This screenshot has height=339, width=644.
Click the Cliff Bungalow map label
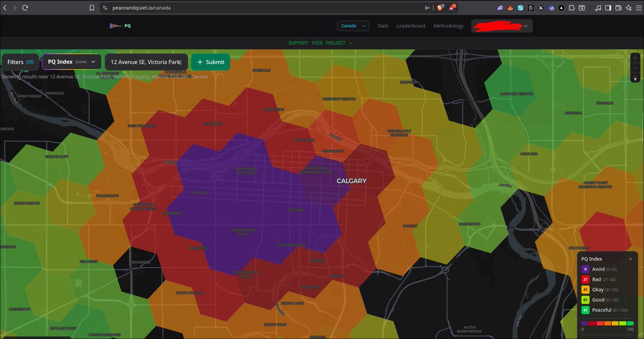click(292, 244)
